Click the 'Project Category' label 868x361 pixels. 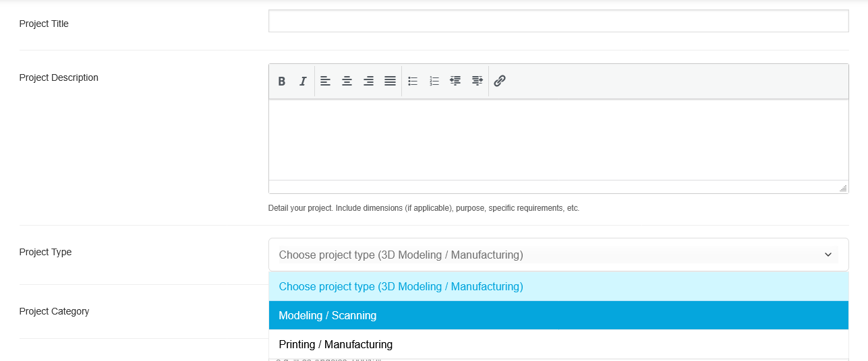tap(54, 311)
